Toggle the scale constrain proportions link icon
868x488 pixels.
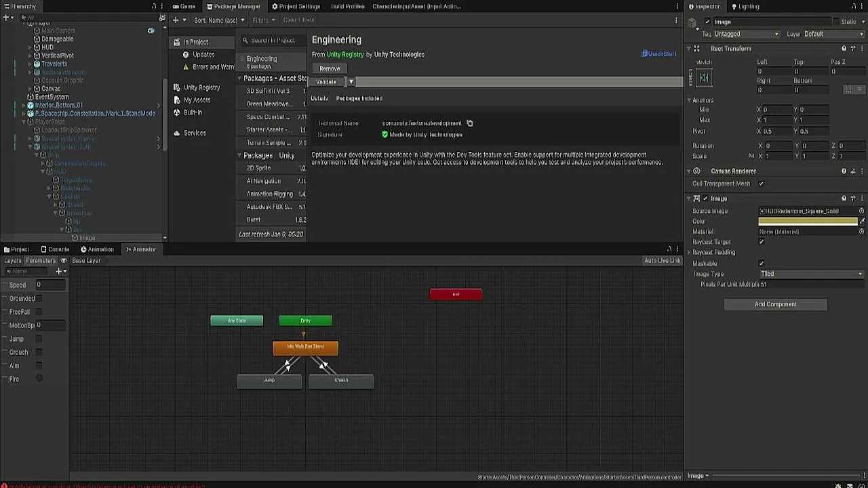[751, 156]
